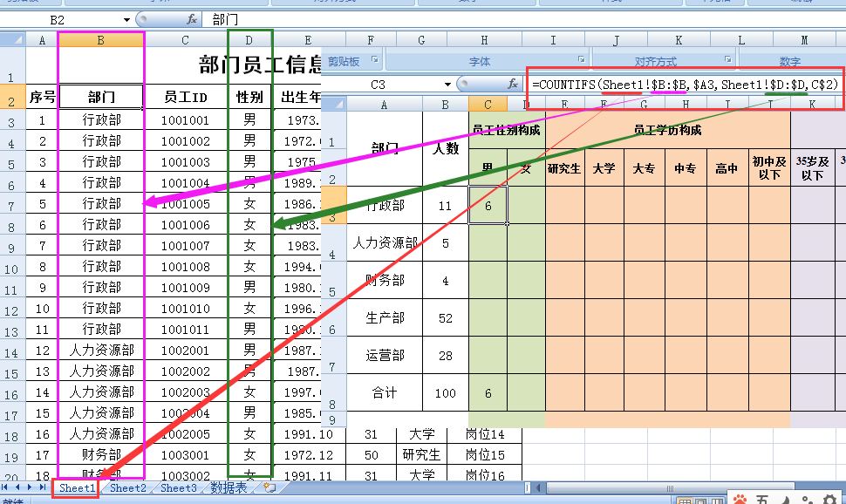Image resolution: width=846 pixels, height=504 pixels.
Task: Click the paw icon in the input method bar
Action: point(740,500)
